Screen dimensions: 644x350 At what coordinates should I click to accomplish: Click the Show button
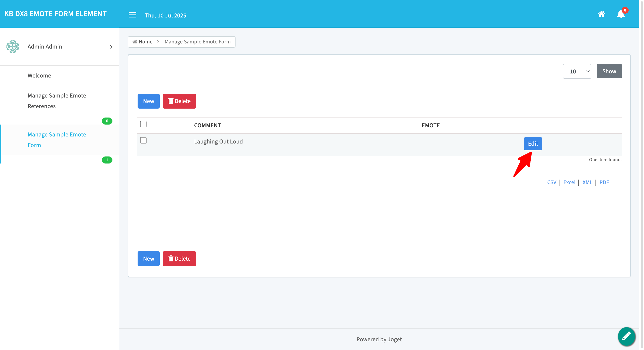609,71
